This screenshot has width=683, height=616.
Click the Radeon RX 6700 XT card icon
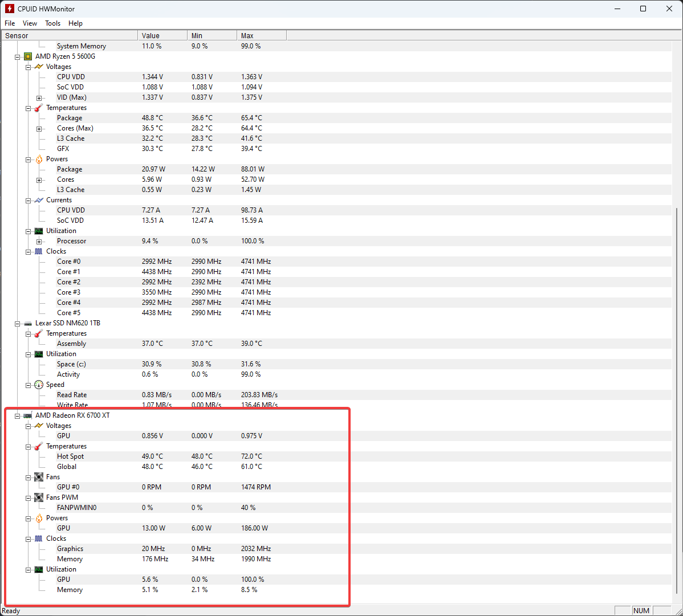(28, 416)
